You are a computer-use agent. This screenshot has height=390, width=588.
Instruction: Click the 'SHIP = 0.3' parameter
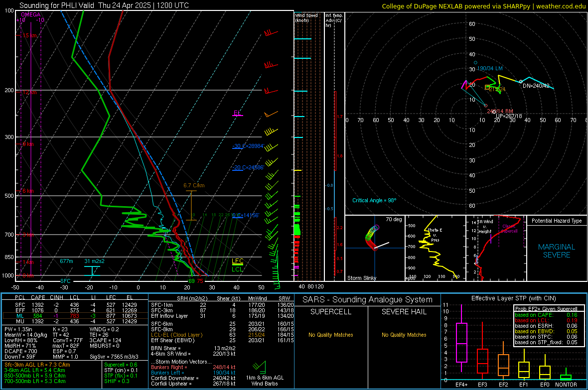(117, 382)
